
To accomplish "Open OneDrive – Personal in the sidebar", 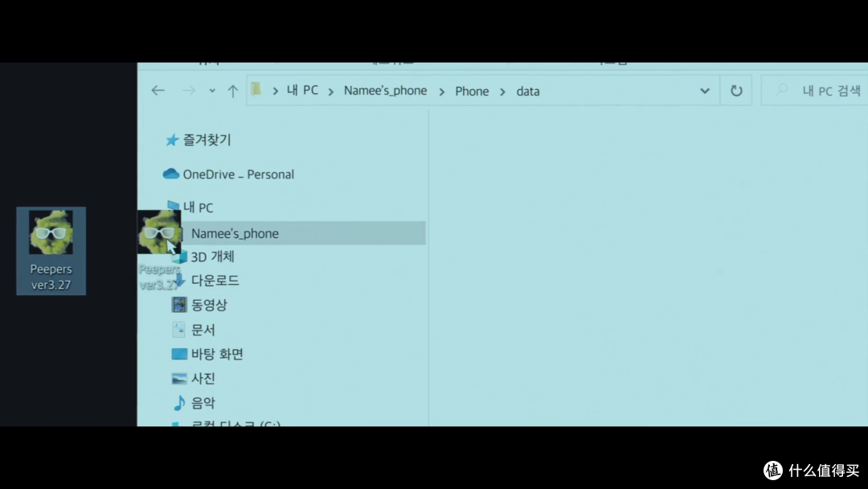I will (x=239, y=175).
